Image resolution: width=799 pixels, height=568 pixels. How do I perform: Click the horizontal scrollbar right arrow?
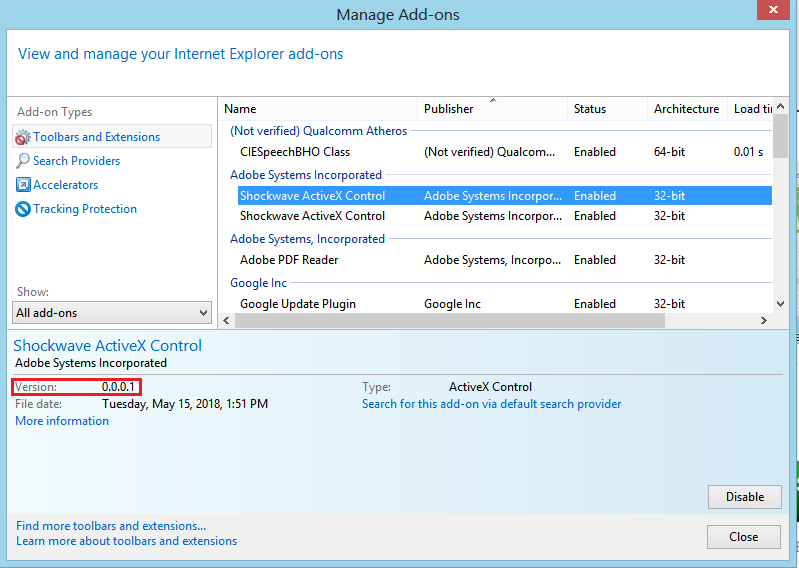pos(764,320)
